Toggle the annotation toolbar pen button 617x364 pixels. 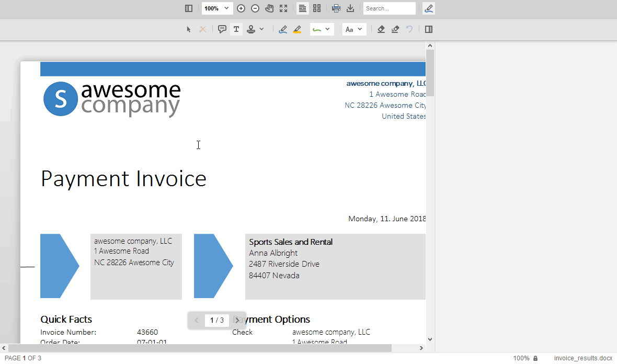pyautogui.click(x=429, y=8)
